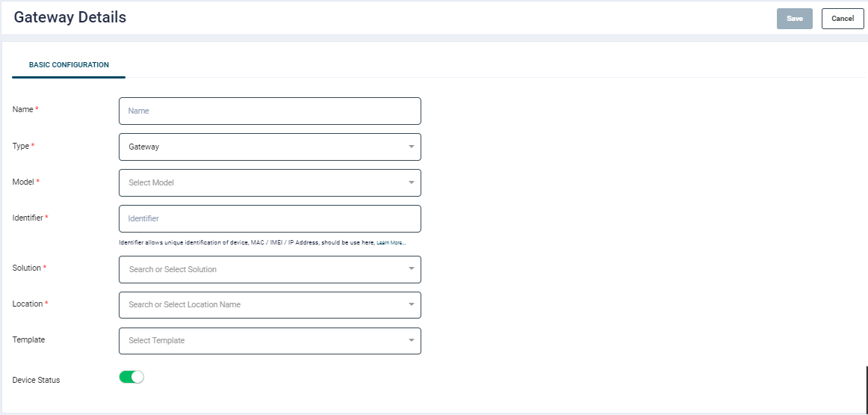Screen dimensions: 868x415
Task: Click the Select Model dropdown arrow
Action: tap(411, 182)
